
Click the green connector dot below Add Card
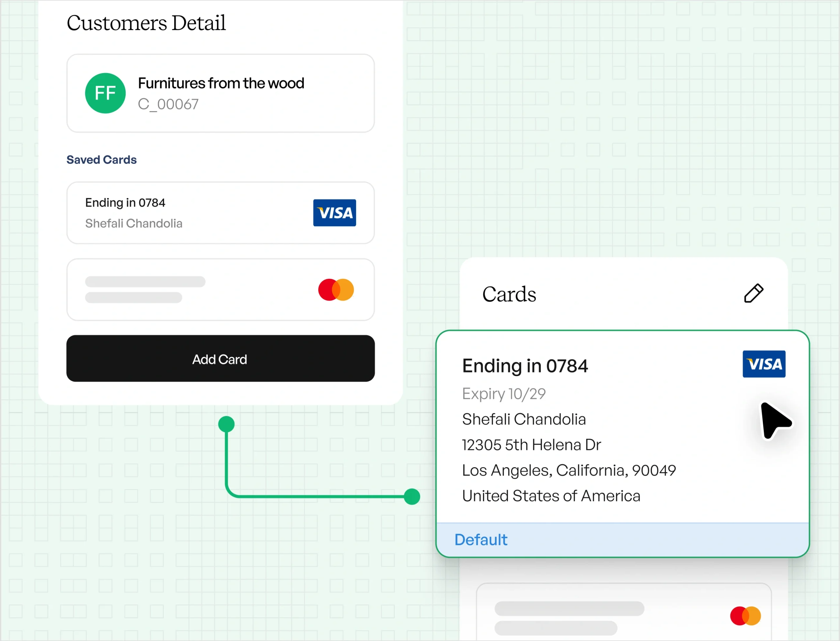pos(226,424)
